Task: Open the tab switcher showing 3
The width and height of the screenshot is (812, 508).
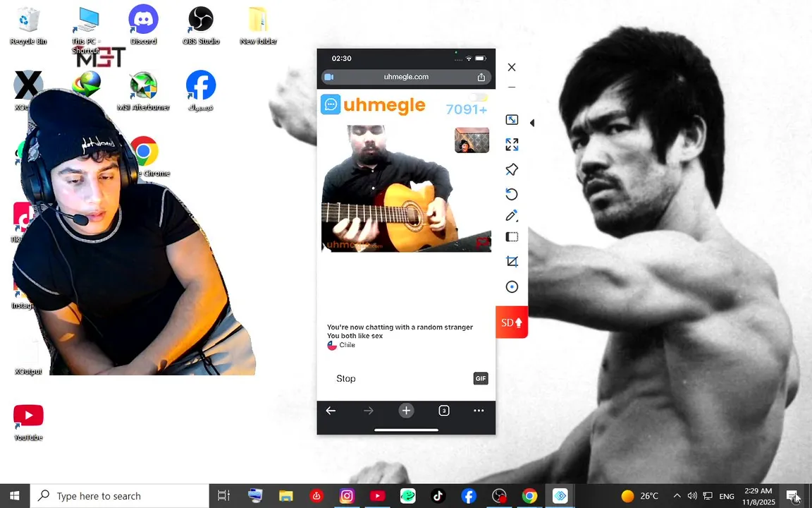Action: (x=444, y=411)
